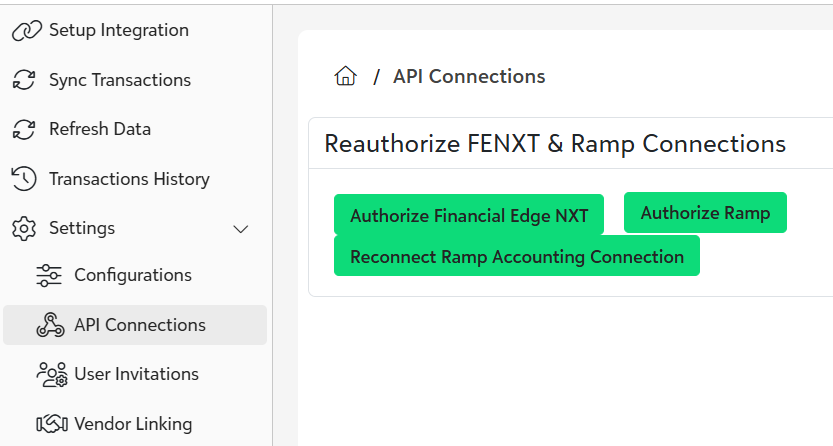Screen dimensions: 833x446
Task: Navigate to User Invitations
Action: click(x=136, y=374)
